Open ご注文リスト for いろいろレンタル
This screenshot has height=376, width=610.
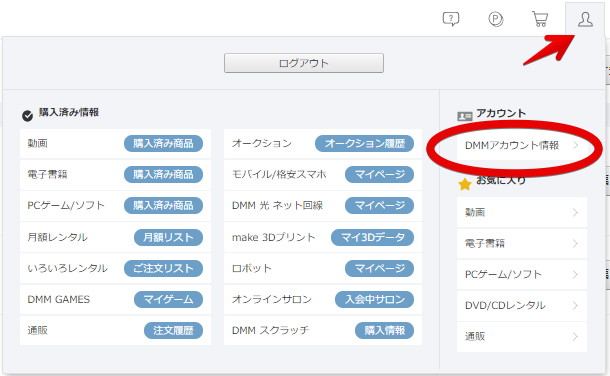(x=163, y=268)
